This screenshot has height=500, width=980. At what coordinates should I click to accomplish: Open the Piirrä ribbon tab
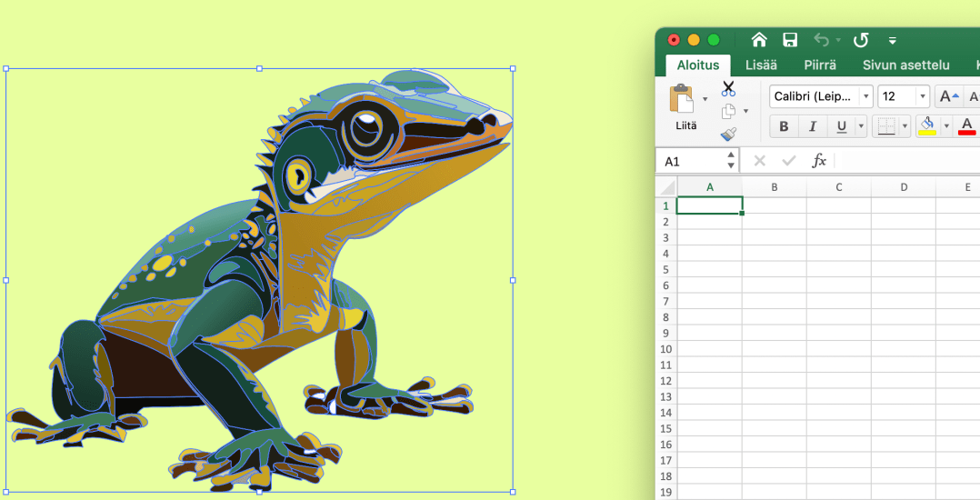point(820,65)
